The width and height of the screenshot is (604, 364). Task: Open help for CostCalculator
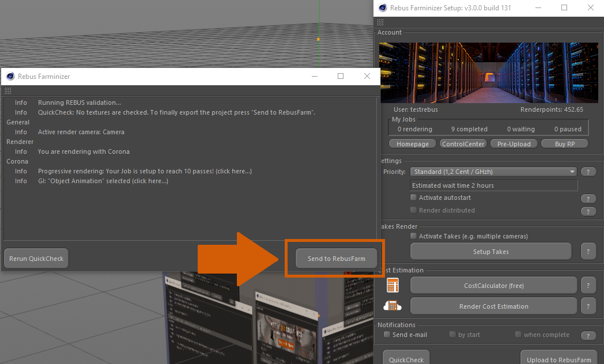coord(588,286)
